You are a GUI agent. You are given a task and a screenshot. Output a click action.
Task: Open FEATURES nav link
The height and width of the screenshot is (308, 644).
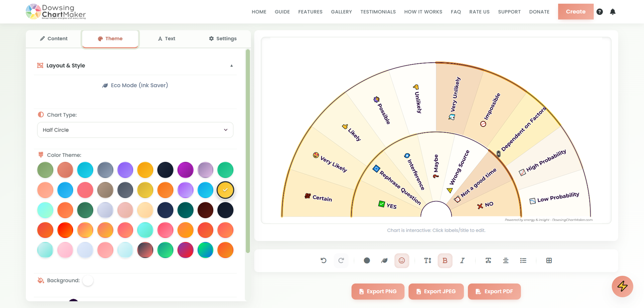(310, 12)
